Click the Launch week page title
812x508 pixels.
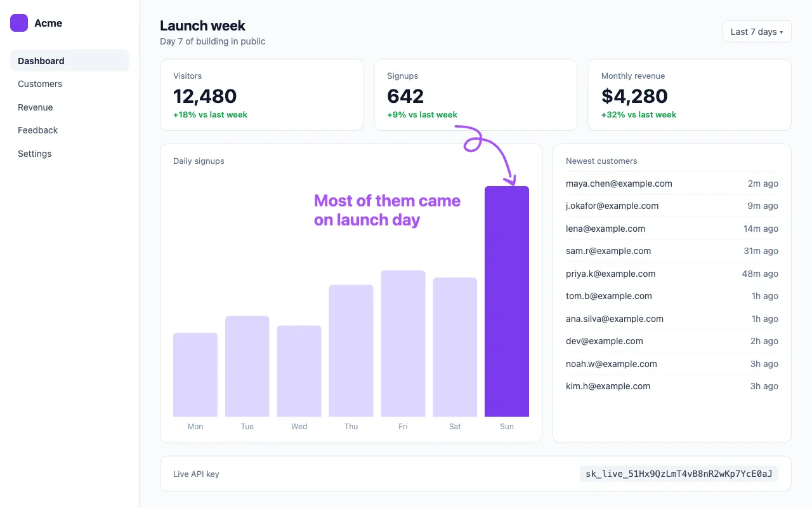pos(202,26)
